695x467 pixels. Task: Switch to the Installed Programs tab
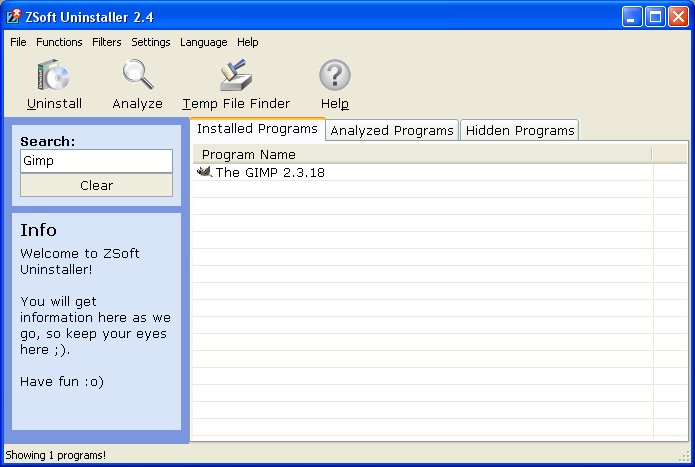pos(258,129)
